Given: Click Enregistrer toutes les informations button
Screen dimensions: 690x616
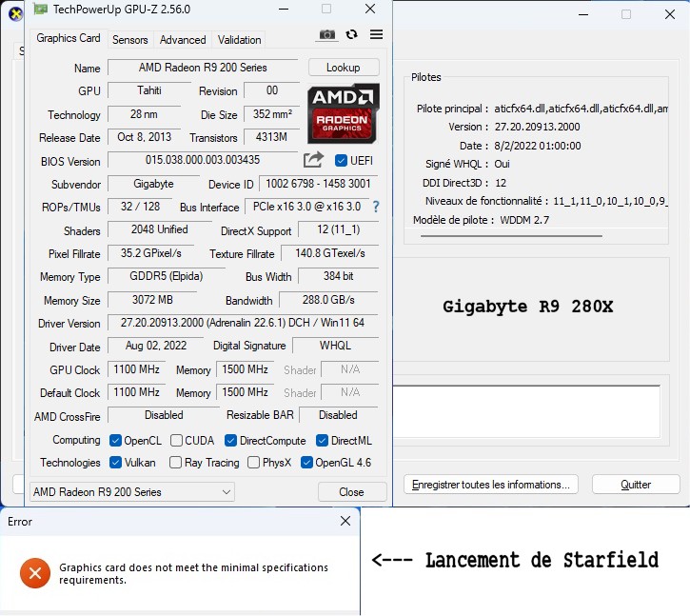Looking at the screenshot, I should click(x=491, y=485).
